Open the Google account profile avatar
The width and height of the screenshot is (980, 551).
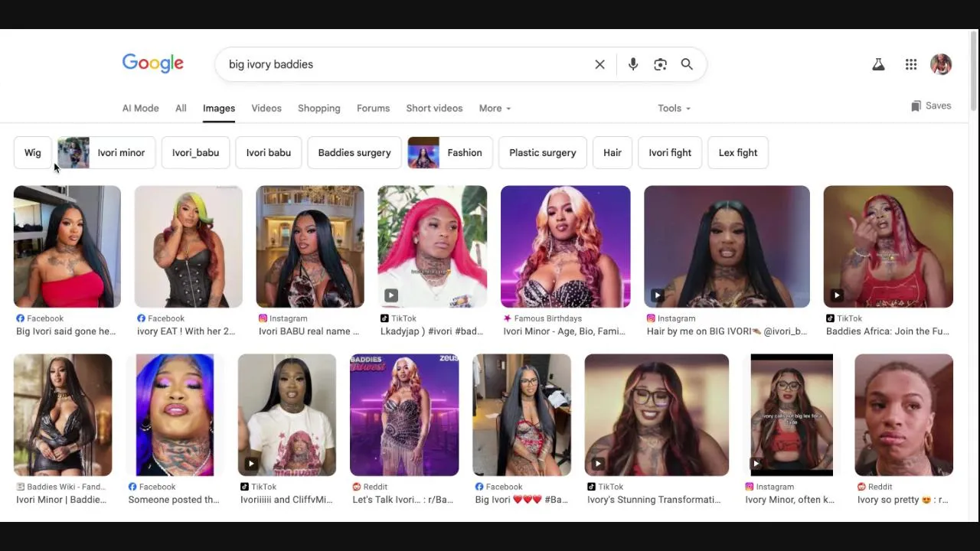click(941, 64)
